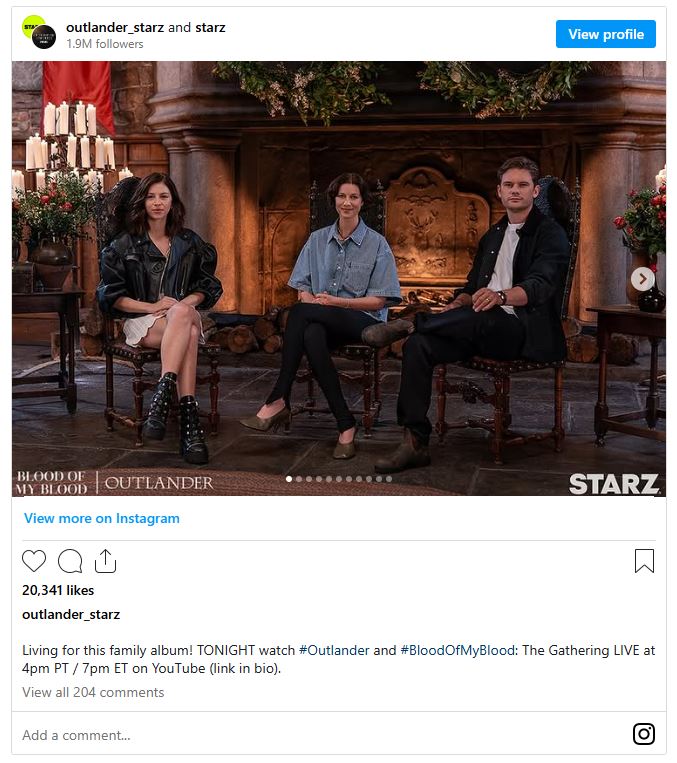Image resolution: width=677 pixels, height=763 pixels.
Task: Like the post with the heart icon
Action: (x=34, y=561)
